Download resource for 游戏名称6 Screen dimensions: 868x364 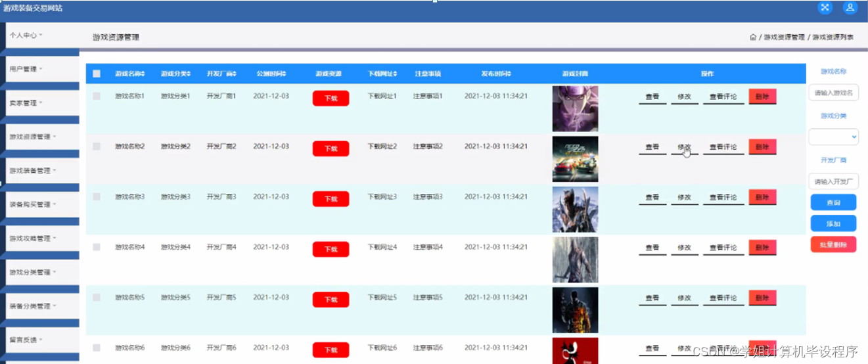(x=331, y=350)
